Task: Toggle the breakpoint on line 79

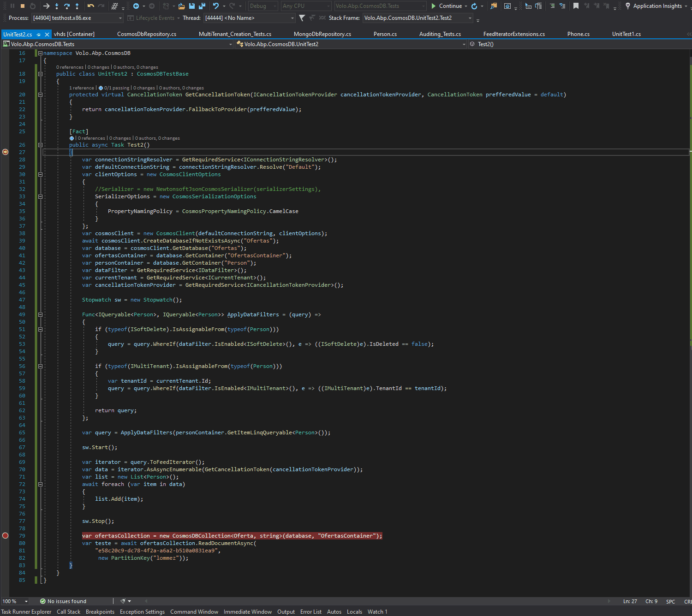Action: [x=5, y=535]
